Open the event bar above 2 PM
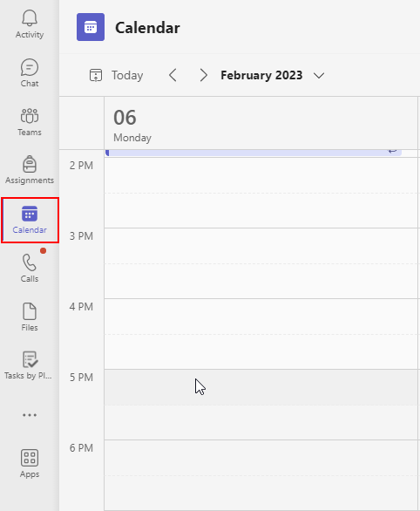 pos(254,153)
